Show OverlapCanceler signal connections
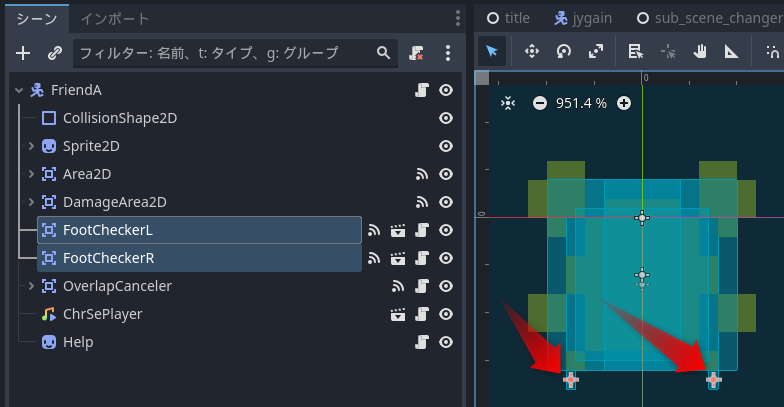This screenshot has width=784, height=407. (x=398, y=286)
